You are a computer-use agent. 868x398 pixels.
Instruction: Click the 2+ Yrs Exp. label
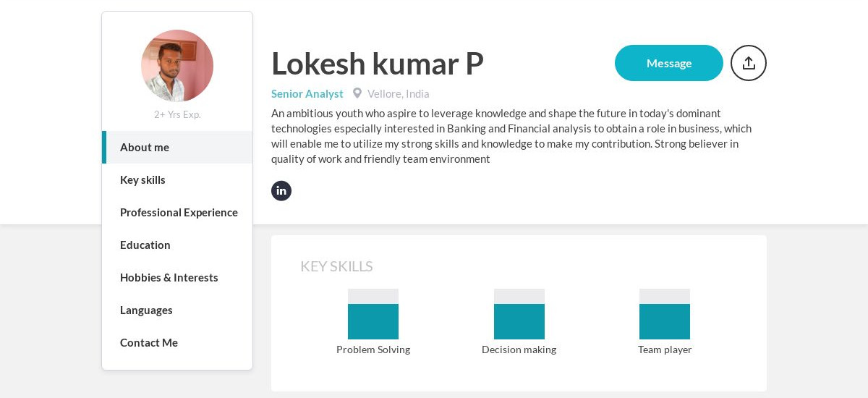point(177,114)
